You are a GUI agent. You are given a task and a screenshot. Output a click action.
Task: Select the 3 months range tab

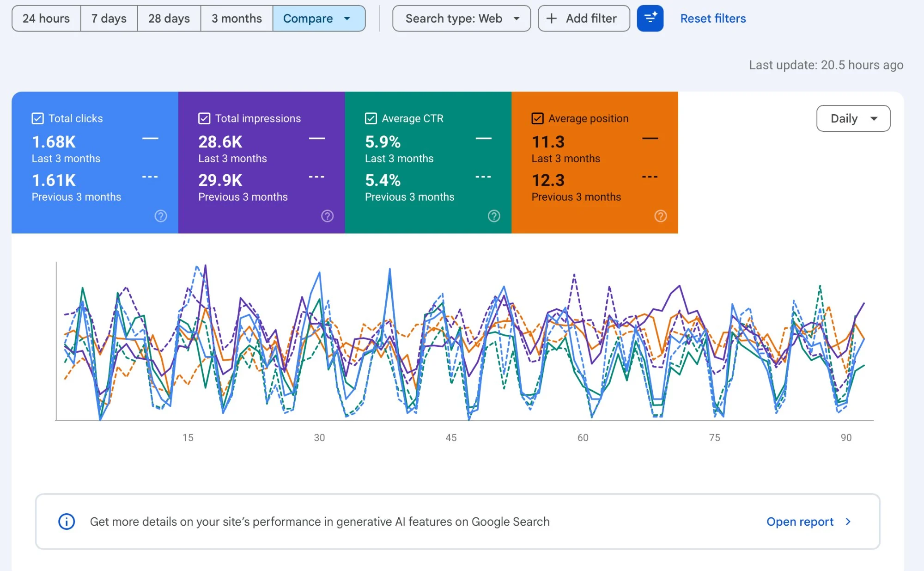237,18
